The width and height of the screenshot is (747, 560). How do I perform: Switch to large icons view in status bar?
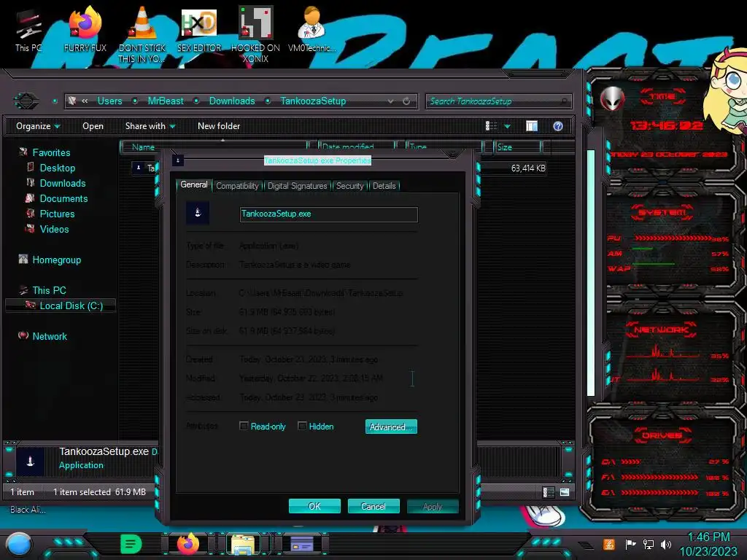(565, 492)
